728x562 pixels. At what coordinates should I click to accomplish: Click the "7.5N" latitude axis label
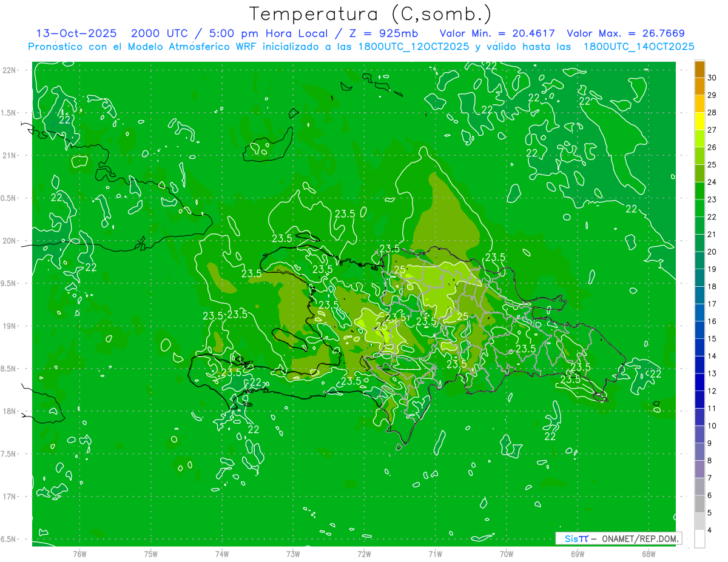(x=9, y=454)
